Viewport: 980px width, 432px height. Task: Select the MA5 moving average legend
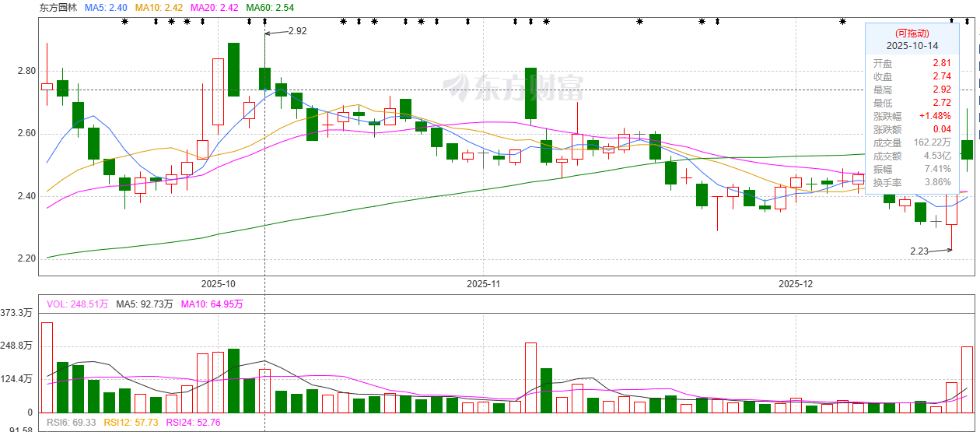click(106, 7)
